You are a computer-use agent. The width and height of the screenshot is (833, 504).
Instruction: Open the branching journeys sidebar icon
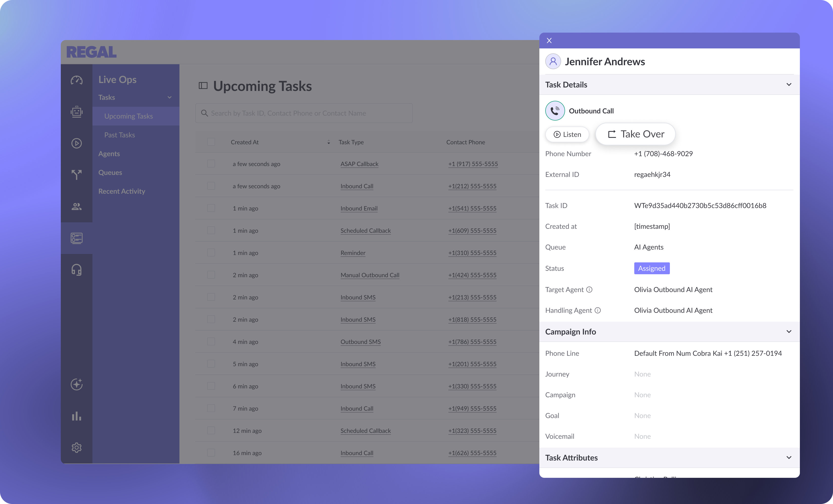[76, 175]
